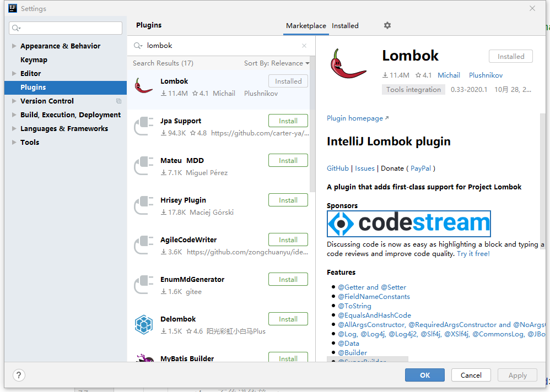The height and width of the screenshot is (392, 550).
Task: Expand Build, Execution, Deployment node
Action: click(x=14, y=115)
